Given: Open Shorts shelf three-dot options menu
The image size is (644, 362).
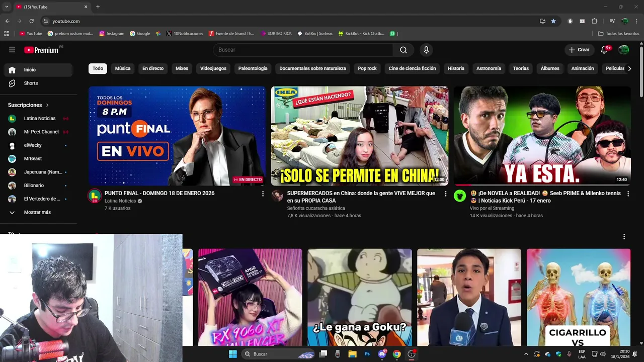Looking at the screenshot, I should [624, 237].
